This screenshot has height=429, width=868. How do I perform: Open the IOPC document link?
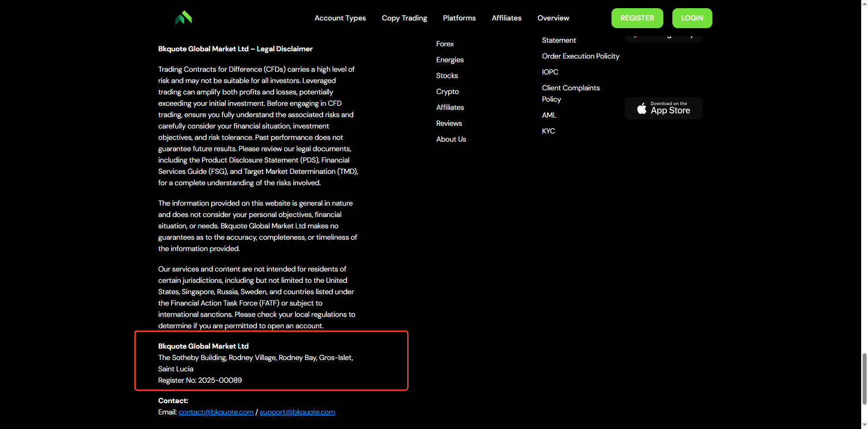coord(550,72)
